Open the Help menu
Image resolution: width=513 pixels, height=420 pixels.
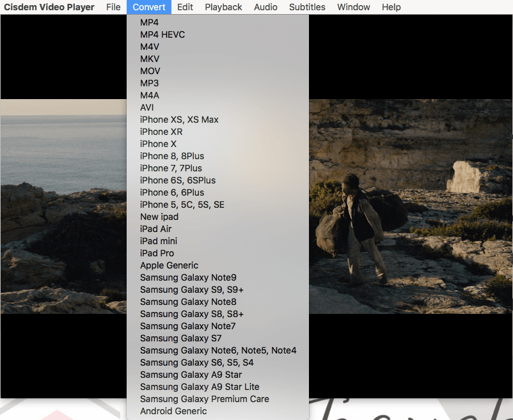[x=391, y=7]
